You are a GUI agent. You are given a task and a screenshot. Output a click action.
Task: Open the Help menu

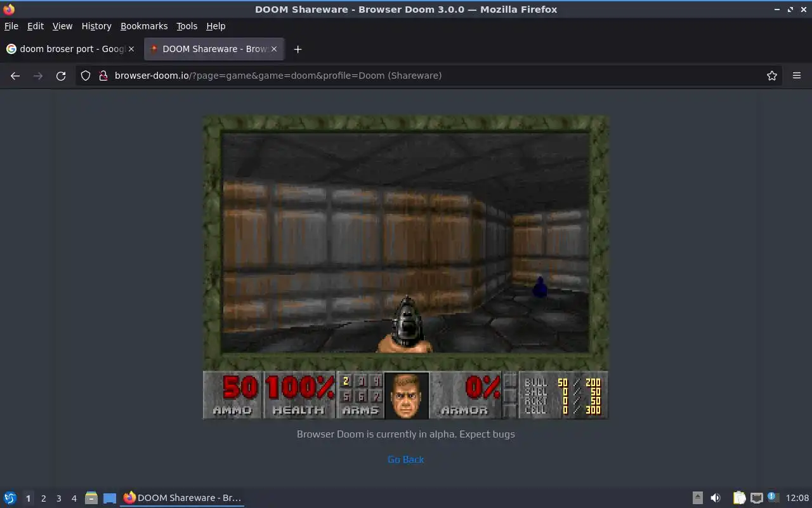pyautogui.click(x=216, y=26)
